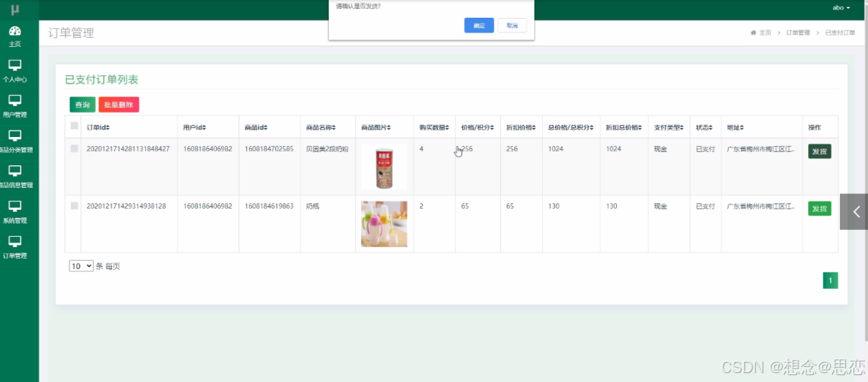Screen dimensions: 868x382
Task: Click the green 查询 button
Action: point(83,105)
